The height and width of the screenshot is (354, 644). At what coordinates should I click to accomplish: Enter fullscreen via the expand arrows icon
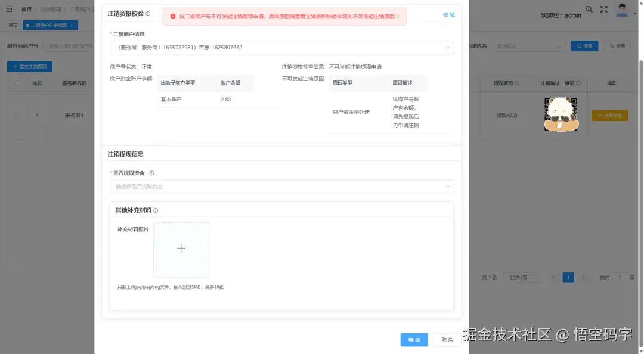[x=603, y=9]
